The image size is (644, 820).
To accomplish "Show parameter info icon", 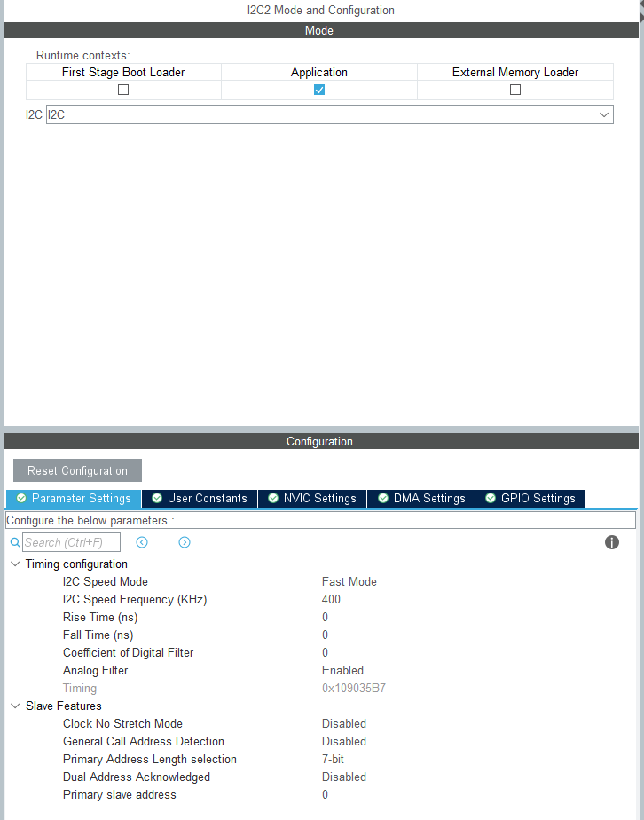I will coord(611,542).
